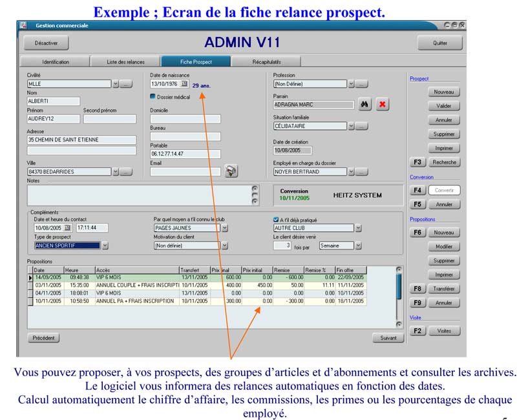Click the F6 key button for new proposition
This screenshot has width=517, height=420.
[x=417, y=233]
